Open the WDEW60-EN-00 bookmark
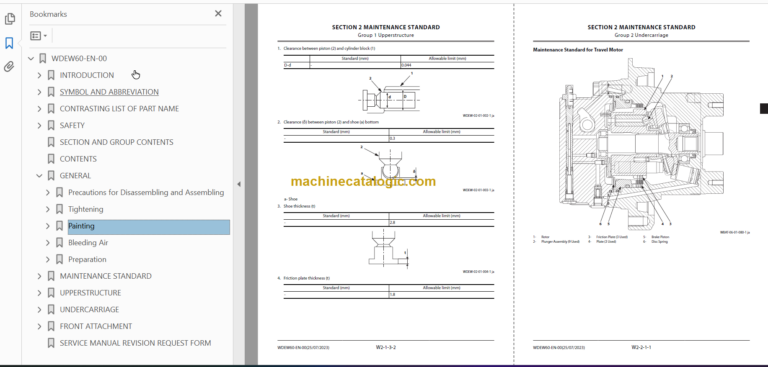 tap(79, 58)
